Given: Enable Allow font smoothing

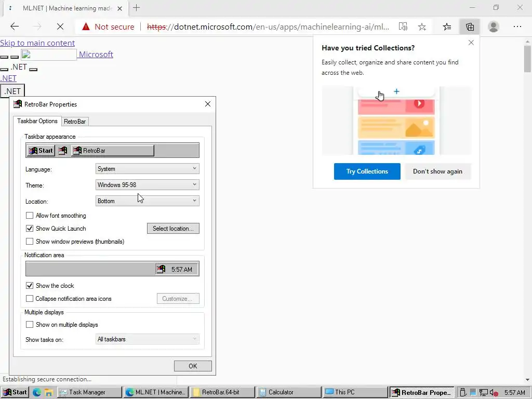Looking at the screenshot, I should pos(30,216).
